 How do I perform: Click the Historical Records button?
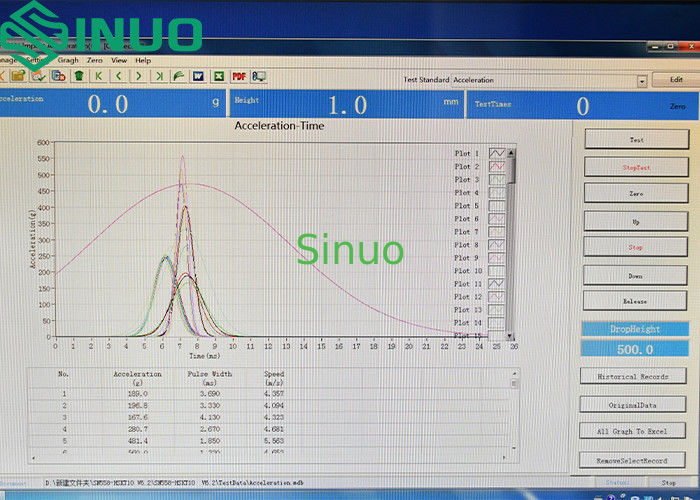[x=636, y=376]
